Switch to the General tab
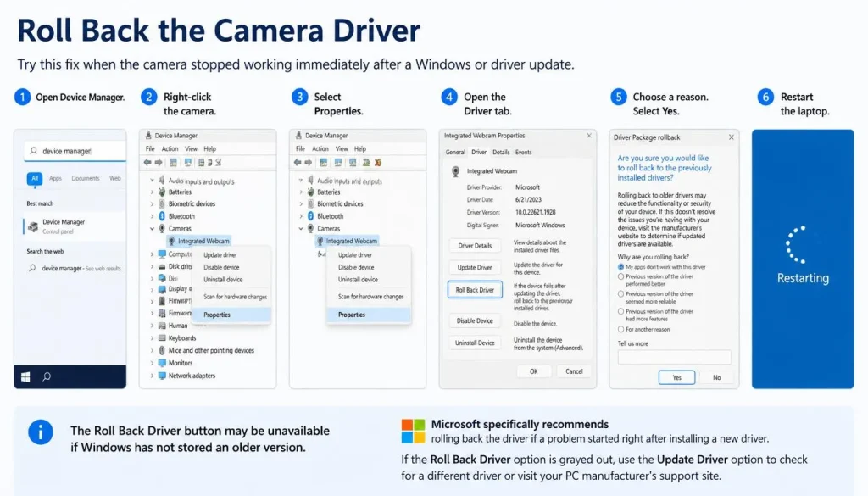Image resolution: width=868 pixels, height=496 pixels. point(455,153)
